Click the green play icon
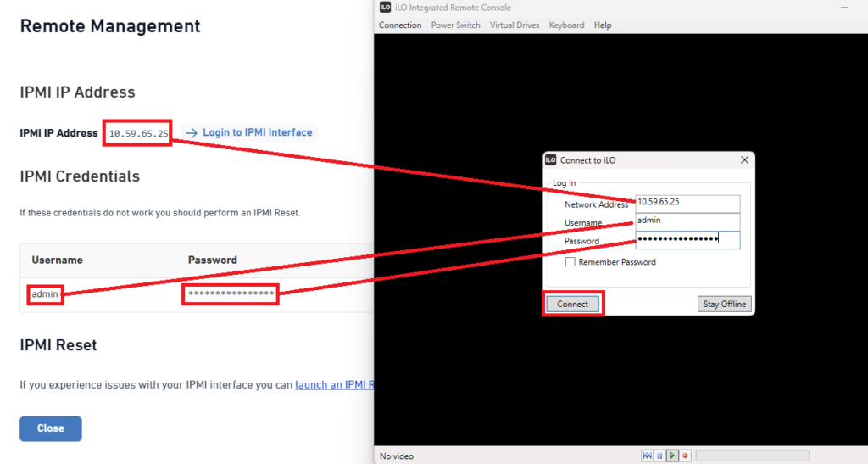 (672, 456)
